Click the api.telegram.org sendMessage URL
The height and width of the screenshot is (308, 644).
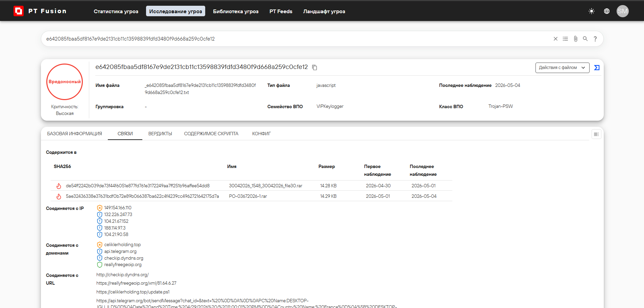pyautogui.click(x=246, y=304)
